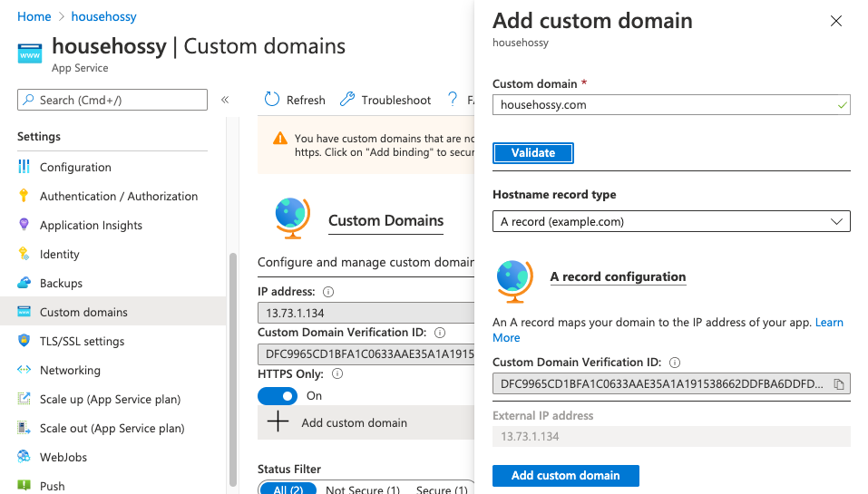Toggle the HTTPS Only switch off

point(278,396)
